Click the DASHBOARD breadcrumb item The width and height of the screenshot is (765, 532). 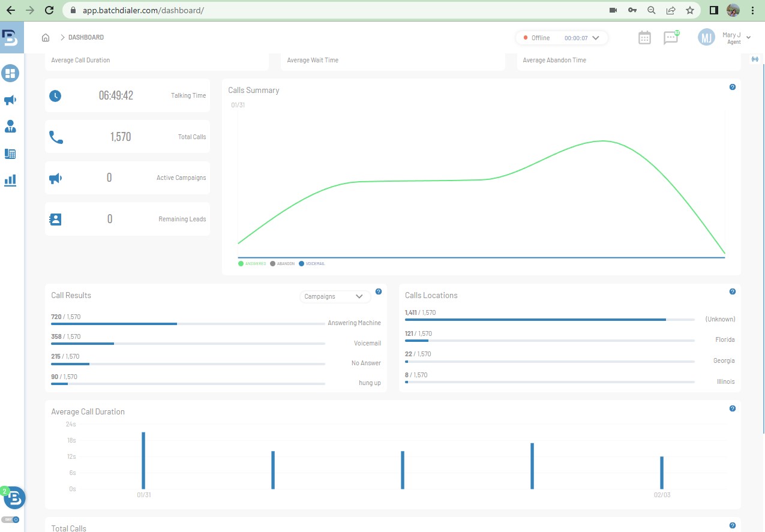click(86, 38)
